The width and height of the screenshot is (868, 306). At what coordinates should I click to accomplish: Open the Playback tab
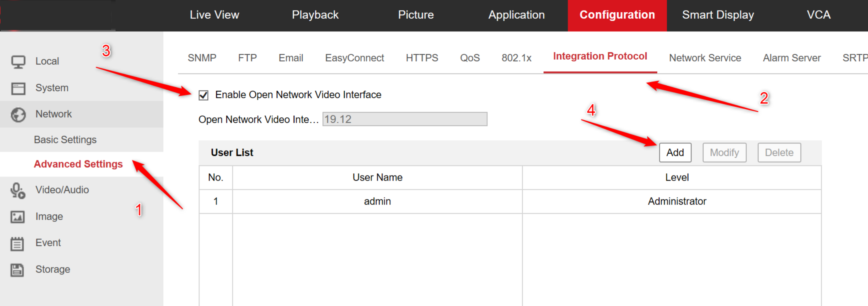(315, 14)
